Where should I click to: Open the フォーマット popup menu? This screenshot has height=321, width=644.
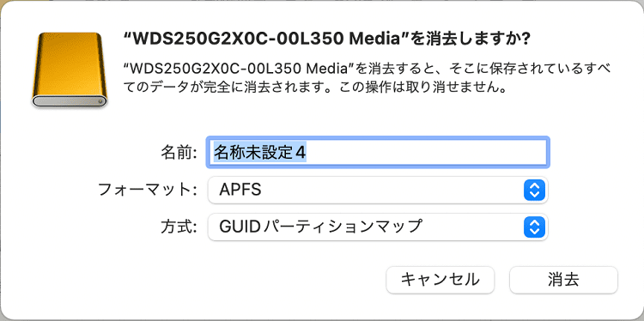pyautogui.click(x=378, y=190)
